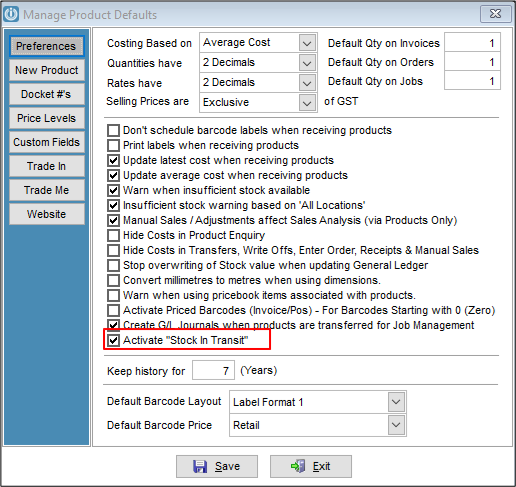
Task: Click the green arrow Exit door icon
Action: (298, 466)
